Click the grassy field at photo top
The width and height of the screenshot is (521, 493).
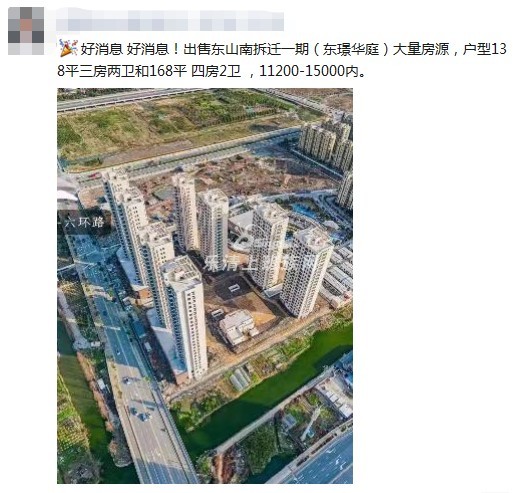tap(180, 125)
